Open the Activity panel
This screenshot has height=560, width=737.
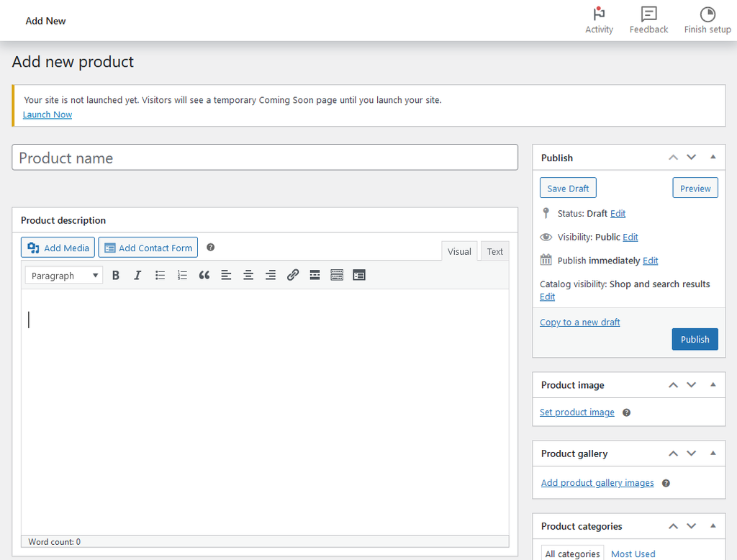(x=599, y=20)
